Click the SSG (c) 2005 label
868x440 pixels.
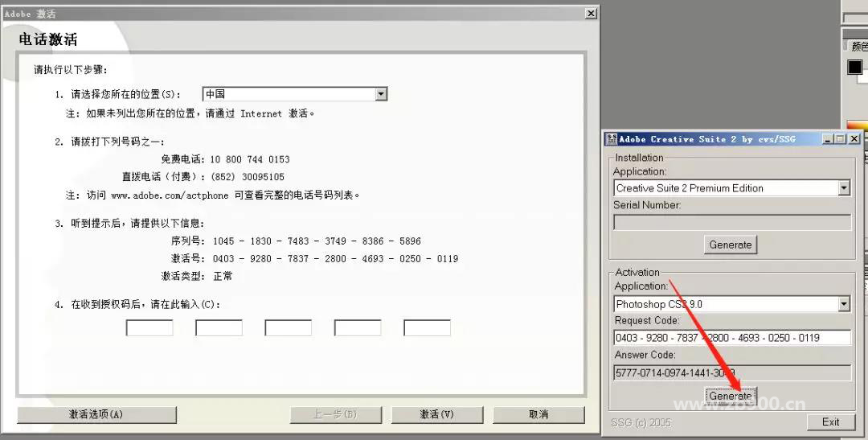click(641, 423)
